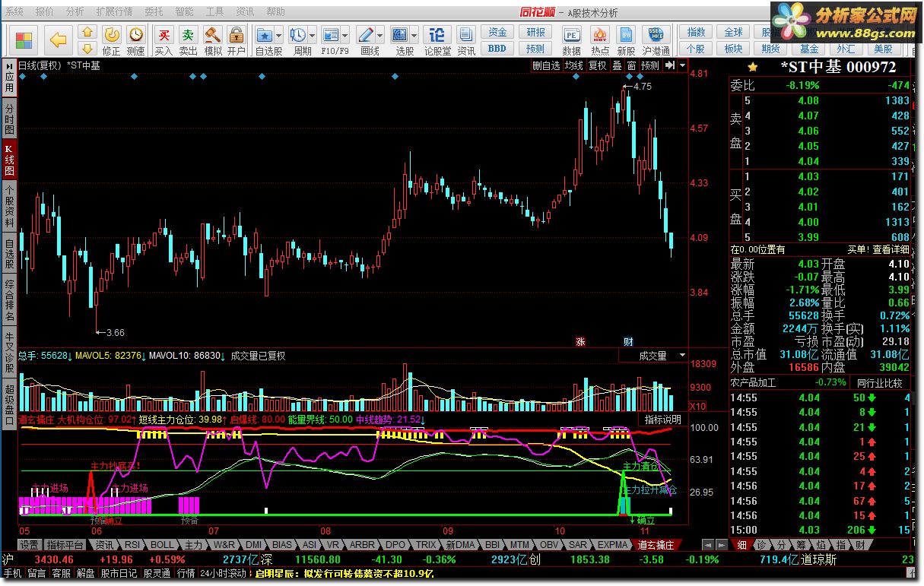The width and height of the screenshot is (924, 586).
Task: Click the 设置 button in indicator bar
Action: 29,544
